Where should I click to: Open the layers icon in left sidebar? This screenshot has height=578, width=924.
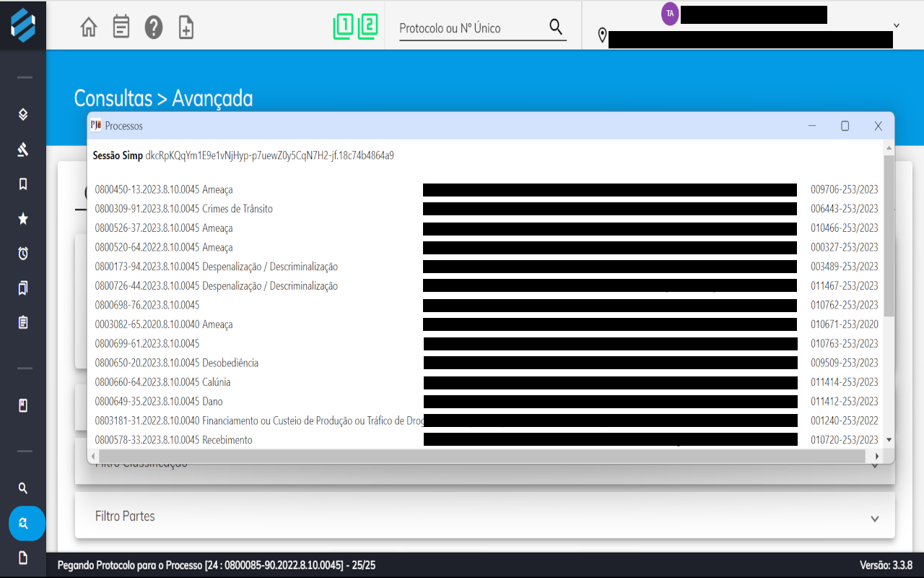pyautogui.click(x=23, y=114)
